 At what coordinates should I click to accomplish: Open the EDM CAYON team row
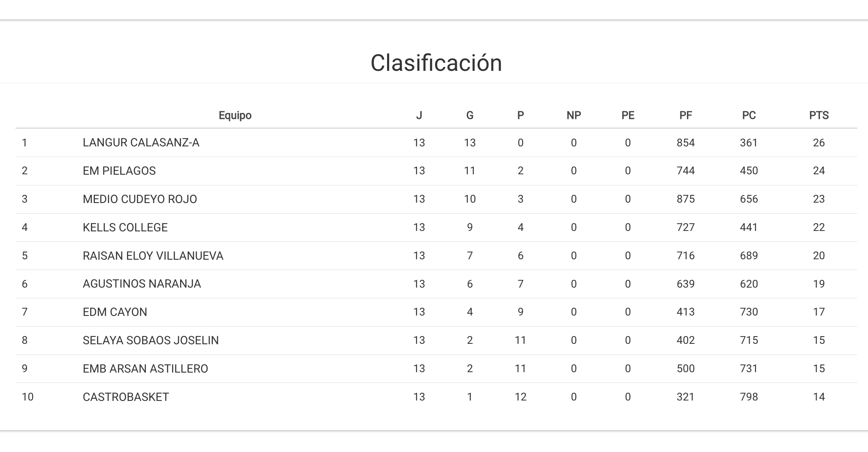pos(115,312)
